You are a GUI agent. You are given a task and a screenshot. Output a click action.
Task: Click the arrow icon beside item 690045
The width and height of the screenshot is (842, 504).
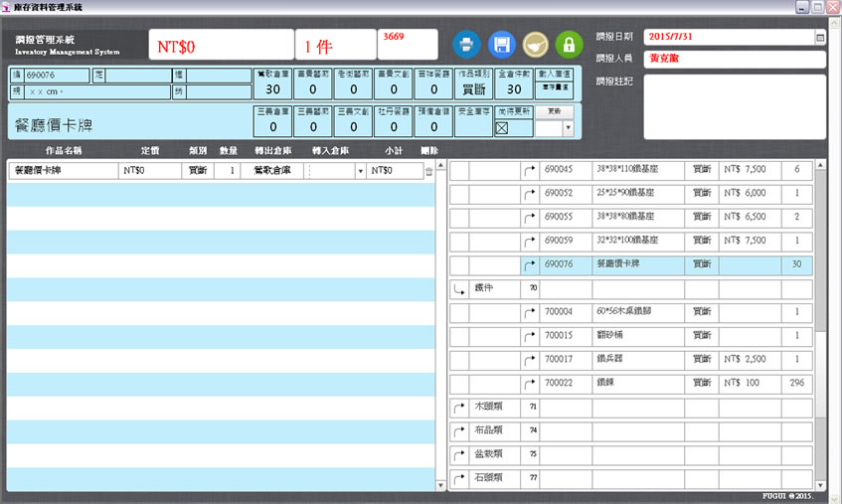tap(528, 170)
